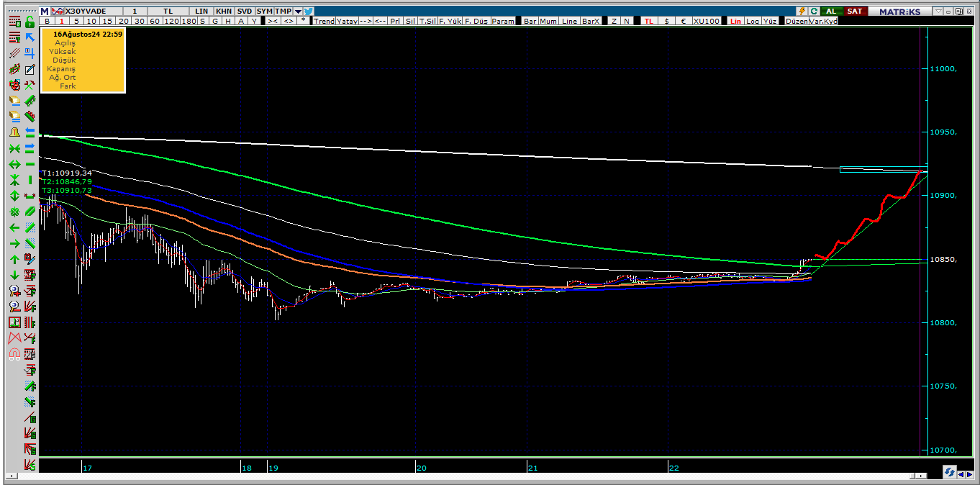Click the horizontal expand arrows icon
Screen dimensions: 980x485
(x=14, y=164)
